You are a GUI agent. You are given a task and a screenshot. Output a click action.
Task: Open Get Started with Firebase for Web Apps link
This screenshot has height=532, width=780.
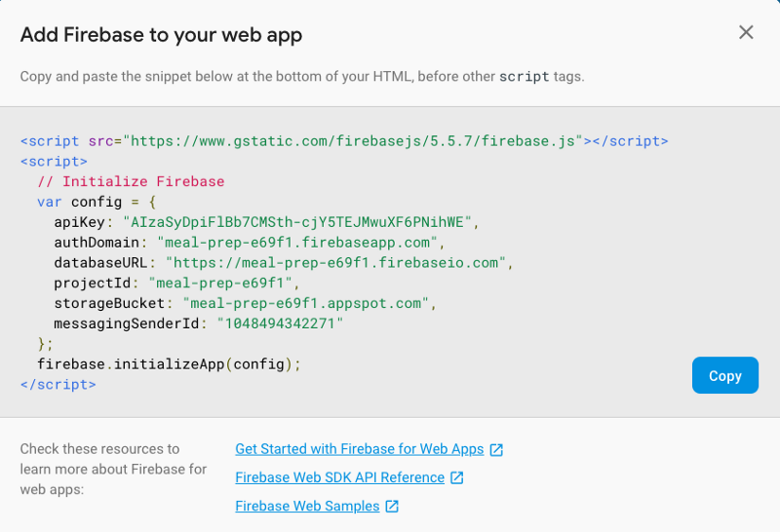point(359,449)
